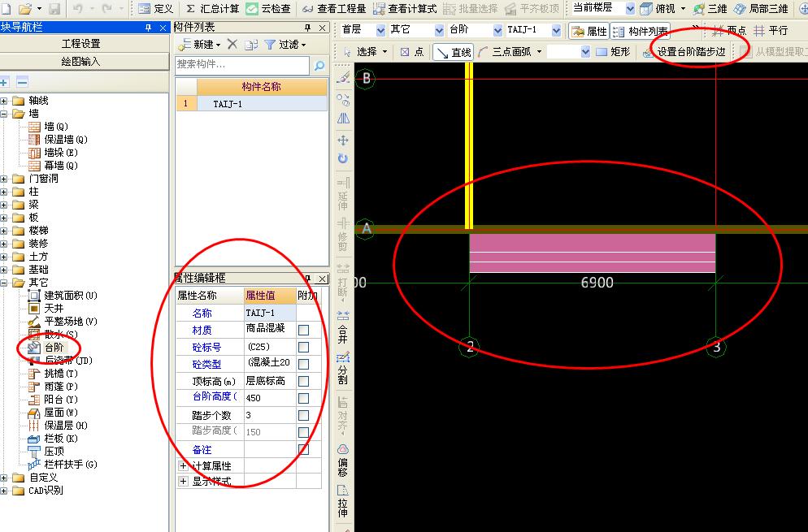Click the 合并 merge tool
The height and width of the screenshot is (532, 808).
pos(343,327)
